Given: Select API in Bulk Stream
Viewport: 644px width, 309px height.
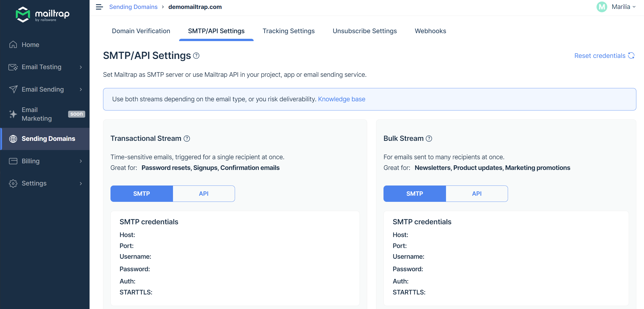Looking at the screenshot, I should pos(477,194).
